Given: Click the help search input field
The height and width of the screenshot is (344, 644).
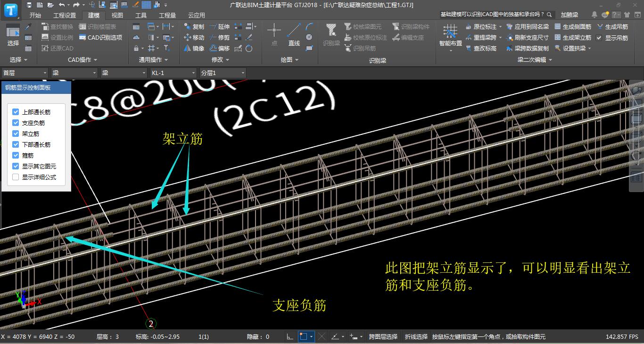Looking at the screenshot, I should (x=497, y=15).
